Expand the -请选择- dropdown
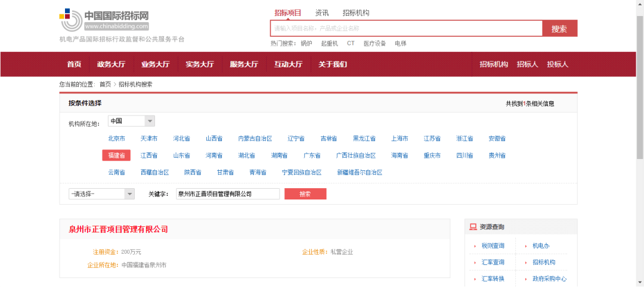Screen dimensions: 644x287 tap(101, 194)
